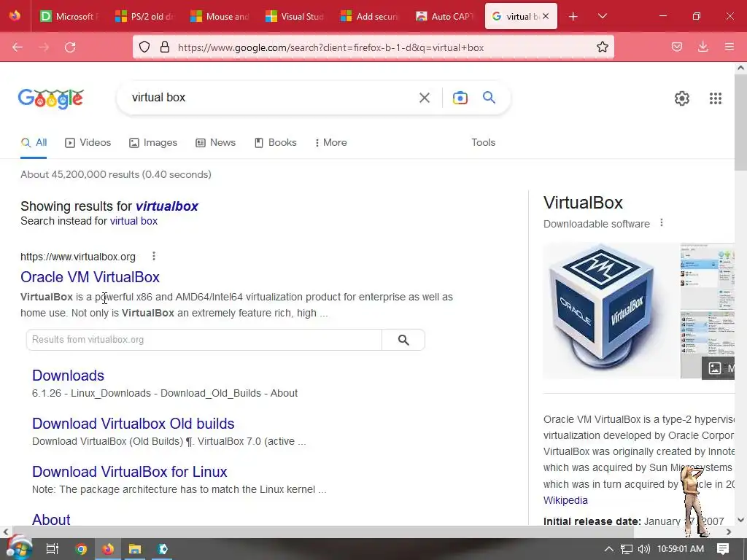Reload the current page
Viewport: 747px width, 560px height.
70,47
